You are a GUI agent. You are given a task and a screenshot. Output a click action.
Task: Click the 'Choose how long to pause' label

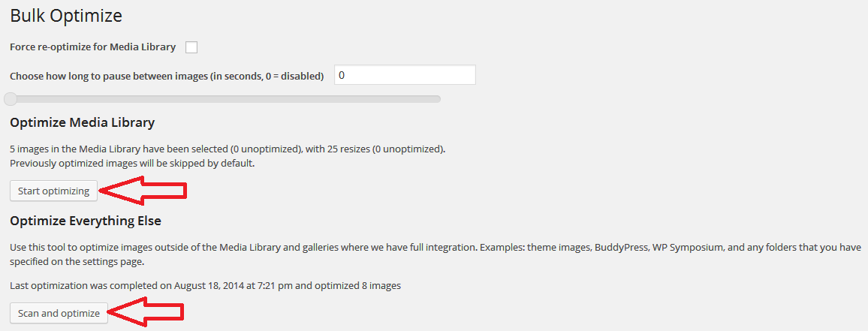167,77
